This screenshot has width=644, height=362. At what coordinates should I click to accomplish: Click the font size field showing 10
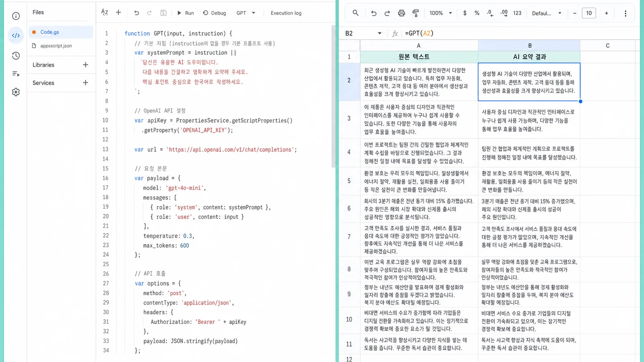[589, 13]
